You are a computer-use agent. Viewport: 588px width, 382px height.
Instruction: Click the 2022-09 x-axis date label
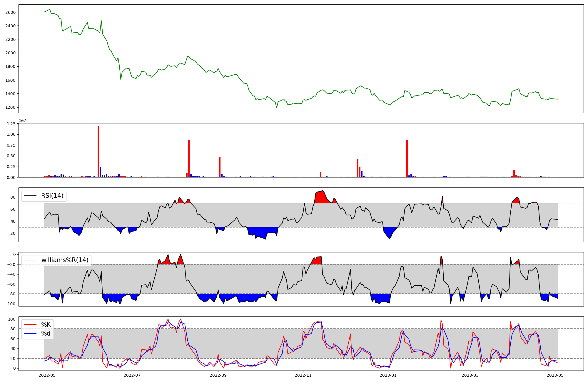tap(218, 375)
